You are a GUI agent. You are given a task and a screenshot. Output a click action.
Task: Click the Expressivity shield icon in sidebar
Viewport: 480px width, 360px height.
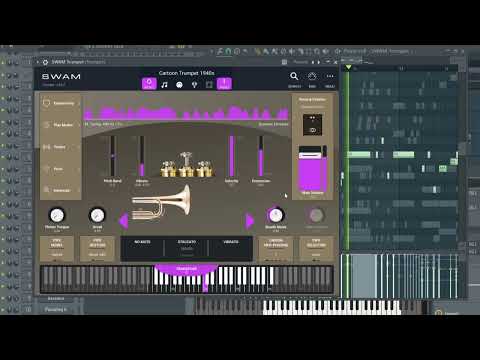pyautogui.click(x=46, y=103)
